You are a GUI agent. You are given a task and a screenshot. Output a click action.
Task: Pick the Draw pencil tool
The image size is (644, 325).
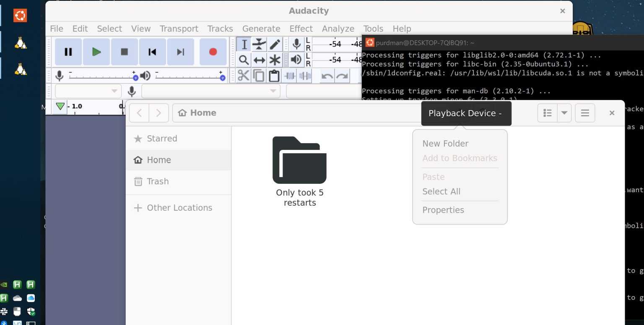(x=275, y=44)
